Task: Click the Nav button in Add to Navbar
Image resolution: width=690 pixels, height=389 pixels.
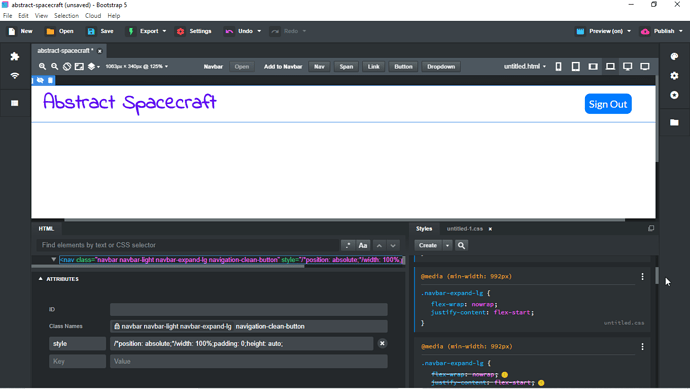Action: [319, 67]
